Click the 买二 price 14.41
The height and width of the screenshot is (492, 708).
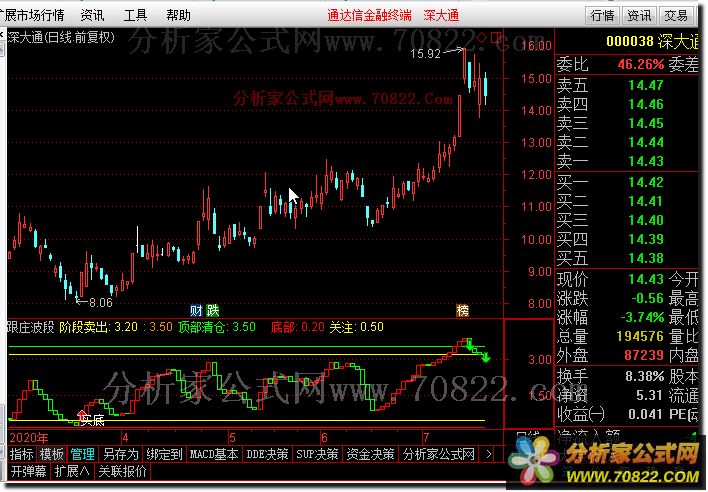(646, 201)
